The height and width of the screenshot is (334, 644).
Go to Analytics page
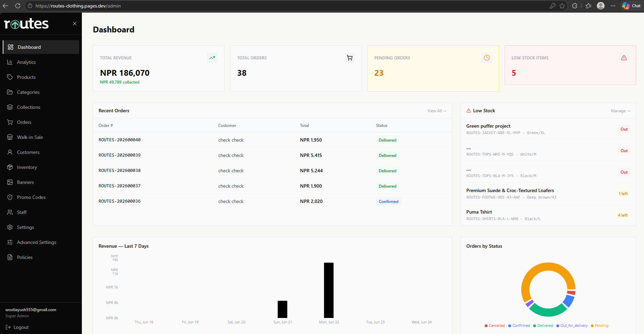tap(41, 62)
